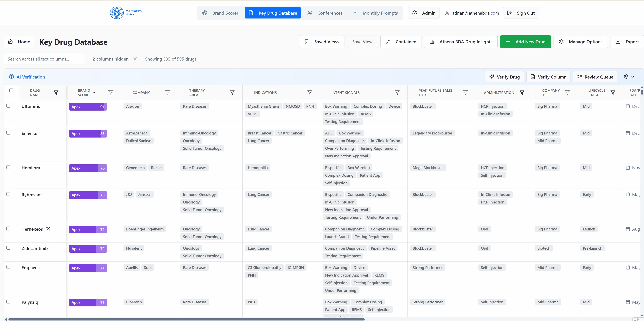Focus the search across text columns field

44,59
